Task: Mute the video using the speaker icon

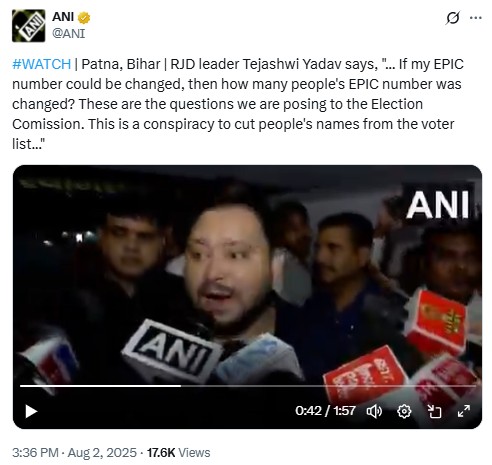Action: 374,411
